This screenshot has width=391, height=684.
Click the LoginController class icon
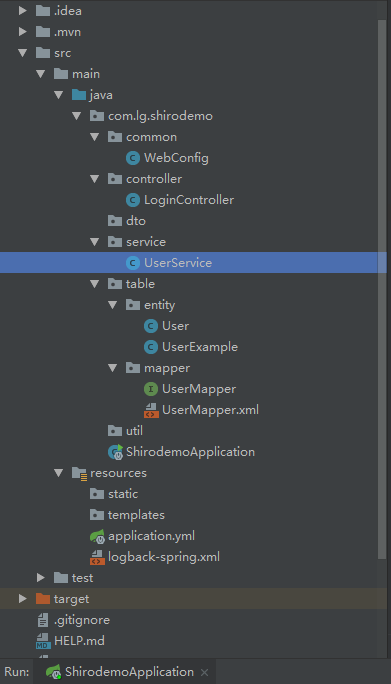click(133, 200)
